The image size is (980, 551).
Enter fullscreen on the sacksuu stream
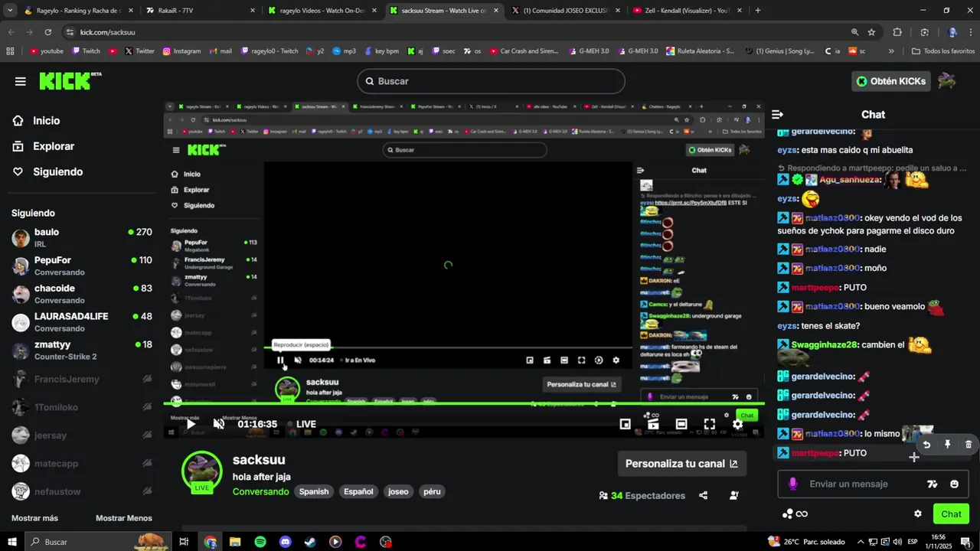710,424
